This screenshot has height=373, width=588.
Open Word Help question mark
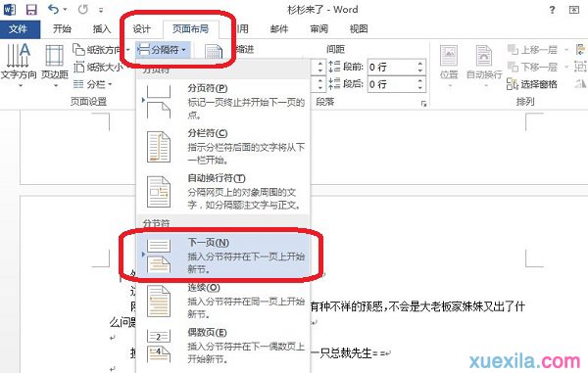[552, 10]
